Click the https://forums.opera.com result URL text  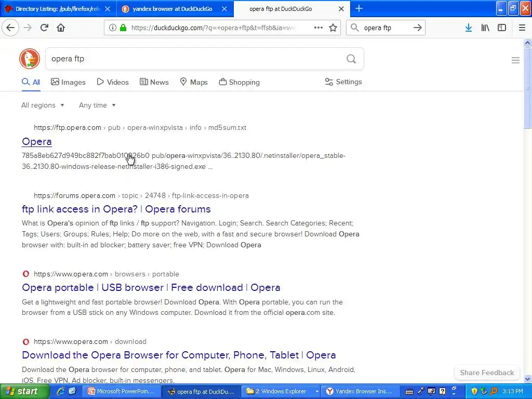74,195
